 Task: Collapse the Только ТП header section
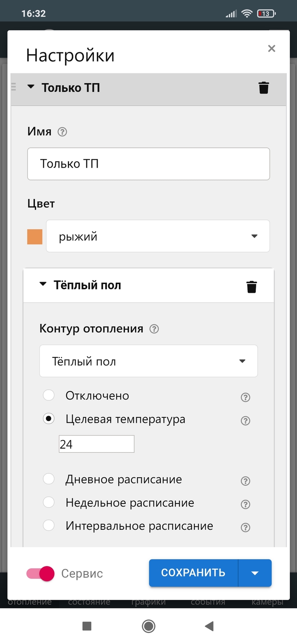[x=31, y=87]
